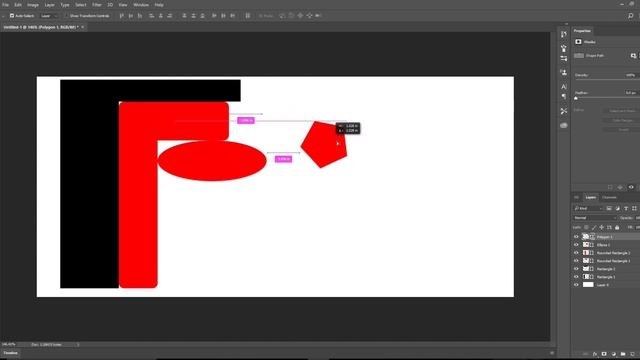
Task: Click the distribute vertical centers icon
Action: (x=193, y=16)
